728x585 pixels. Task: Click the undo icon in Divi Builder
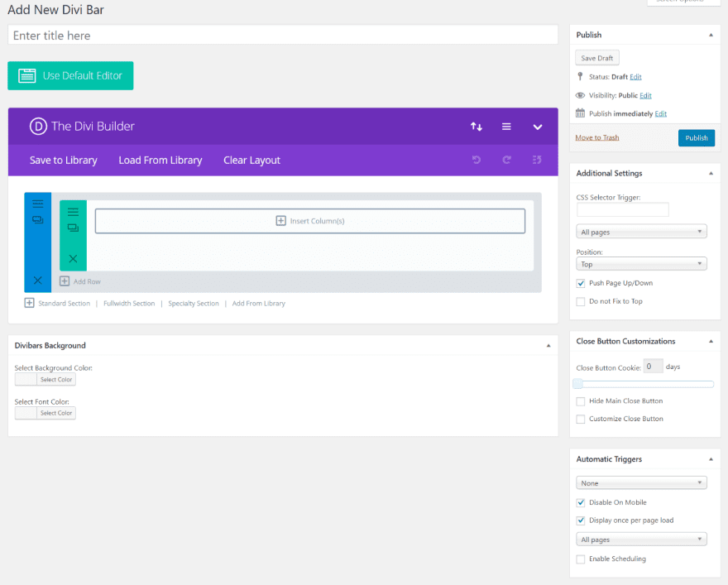pyautogui.click(x=477, y=160)
